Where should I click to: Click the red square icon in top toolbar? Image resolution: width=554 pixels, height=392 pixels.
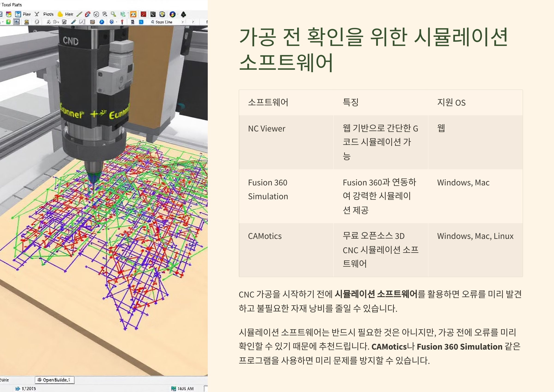coord(143,14)
